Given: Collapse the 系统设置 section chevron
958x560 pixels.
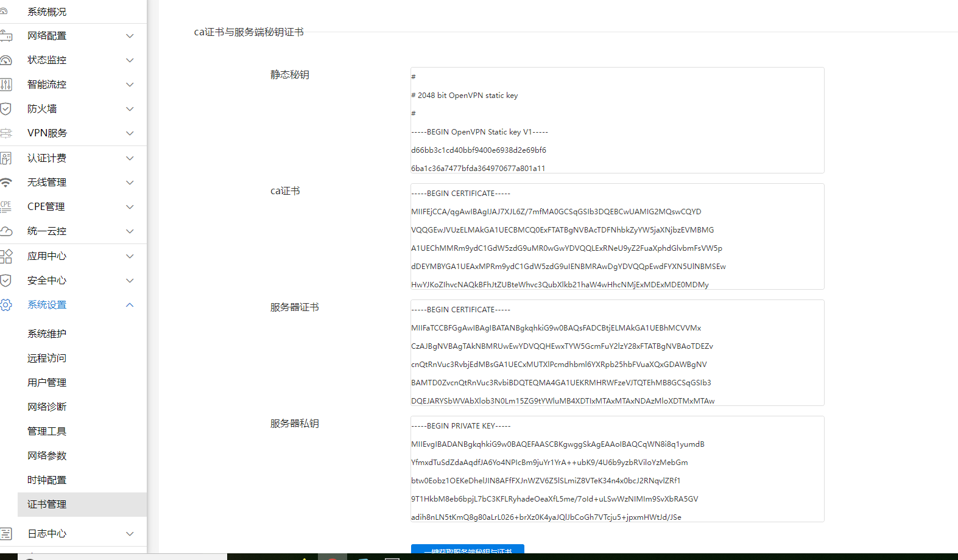Looking at the screenshot, I should [130, 305].
